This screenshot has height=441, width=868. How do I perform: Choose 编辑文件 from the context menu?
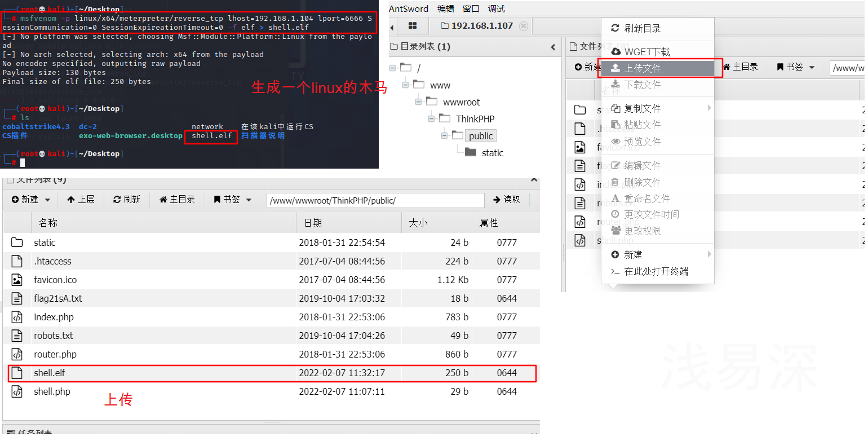click(x=658, y=165)
